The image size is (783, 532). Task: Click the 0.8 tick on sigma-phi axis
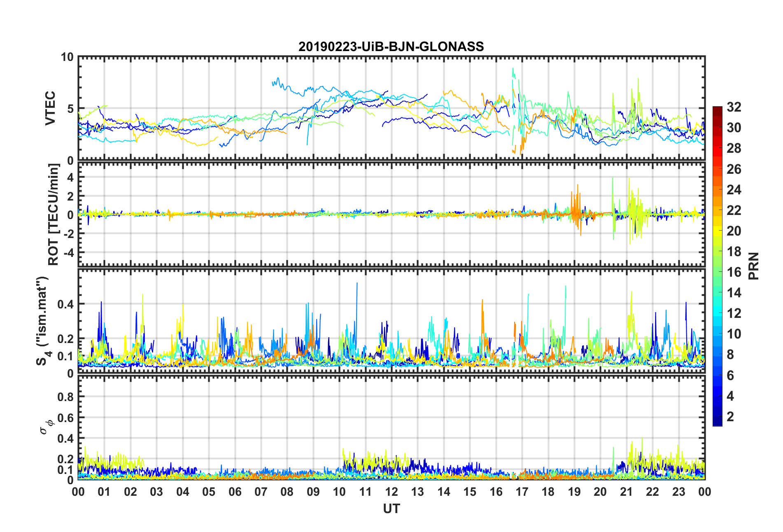(x=65, y=397)
